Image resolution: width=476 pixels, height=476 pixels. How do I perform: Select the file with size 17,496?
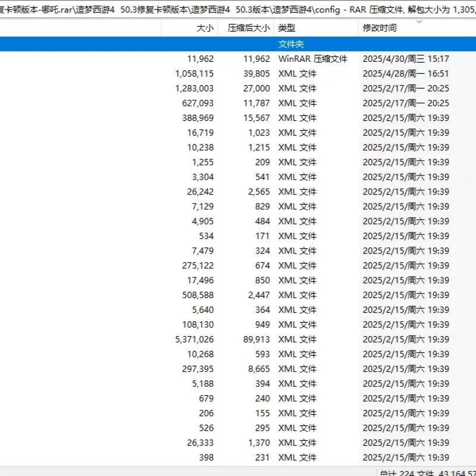[201, 280]
